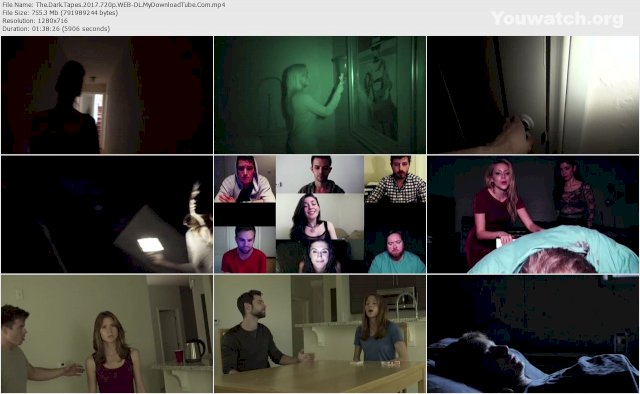
Task: Click the File Name text line
Action: pyautogui.click(x=114, y=5)
